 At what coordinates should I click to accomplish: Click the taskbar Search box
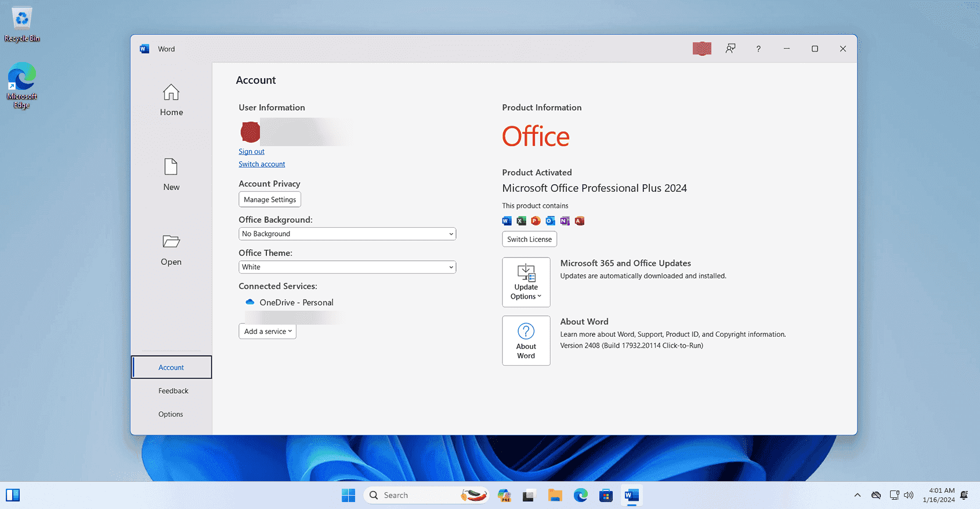click(426, 495)
